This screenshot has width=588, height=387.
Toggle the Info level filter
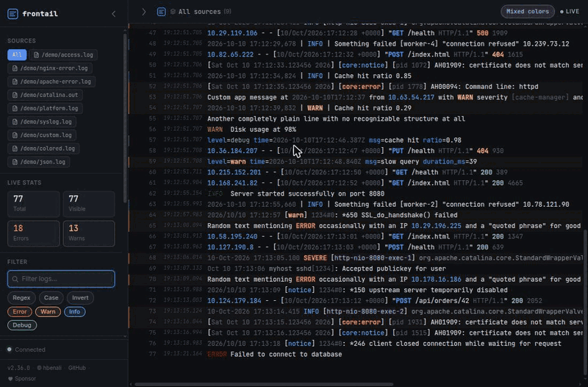75,311
